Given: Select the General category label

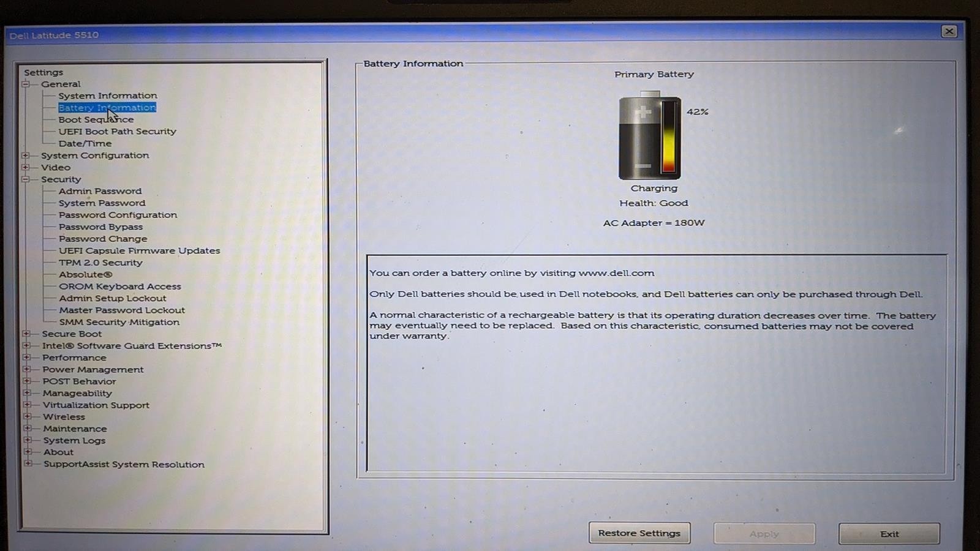Looking at the screenshot, I should coord(61,84).
